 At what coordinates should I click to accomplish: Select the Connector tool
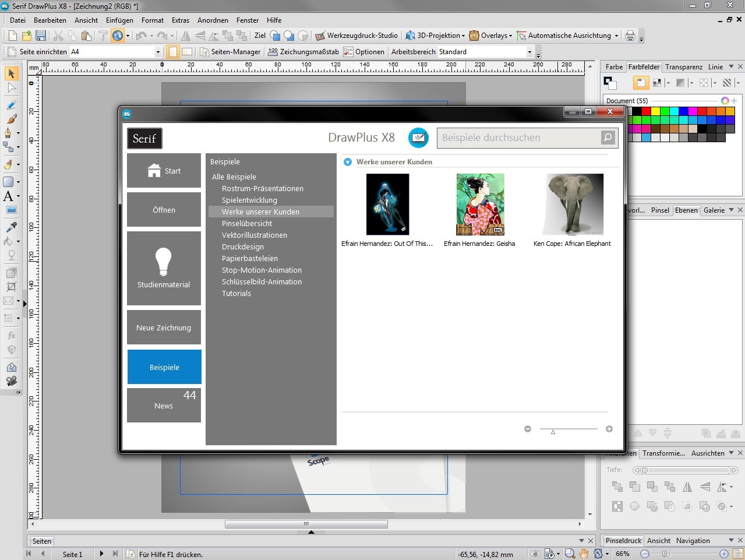[9, 147]
